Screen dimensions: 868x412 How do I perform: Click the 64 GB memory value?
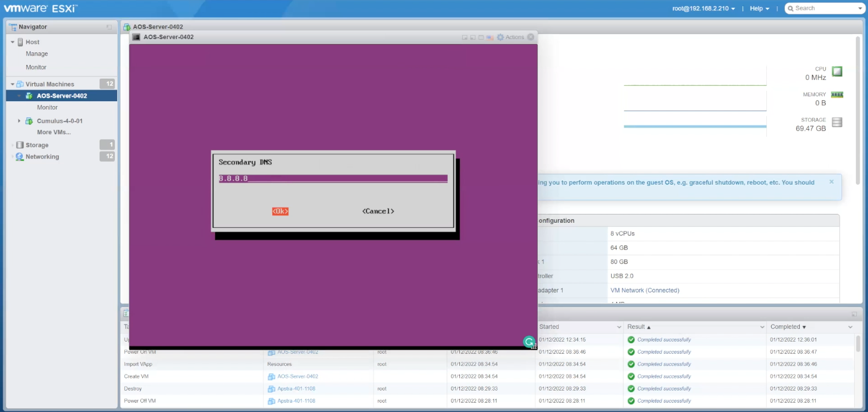click(x=619, y=248)
